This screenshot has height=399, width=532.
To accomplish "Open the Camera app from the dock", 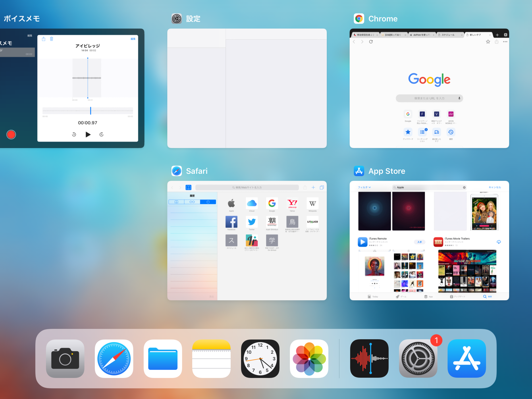I will click(x=65, y=358).
